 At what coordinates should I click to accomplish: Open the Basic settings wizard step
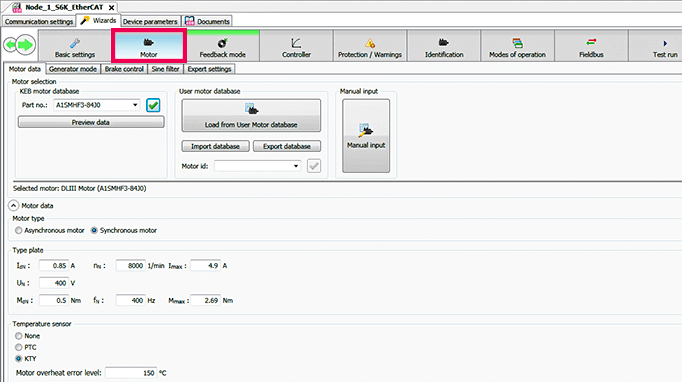(x=74, y=46)
